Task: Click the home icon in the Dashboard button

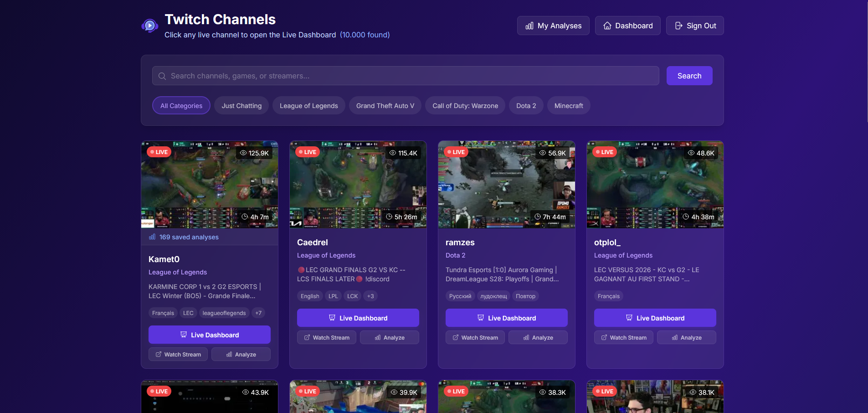Action: [x=608, y=26]
